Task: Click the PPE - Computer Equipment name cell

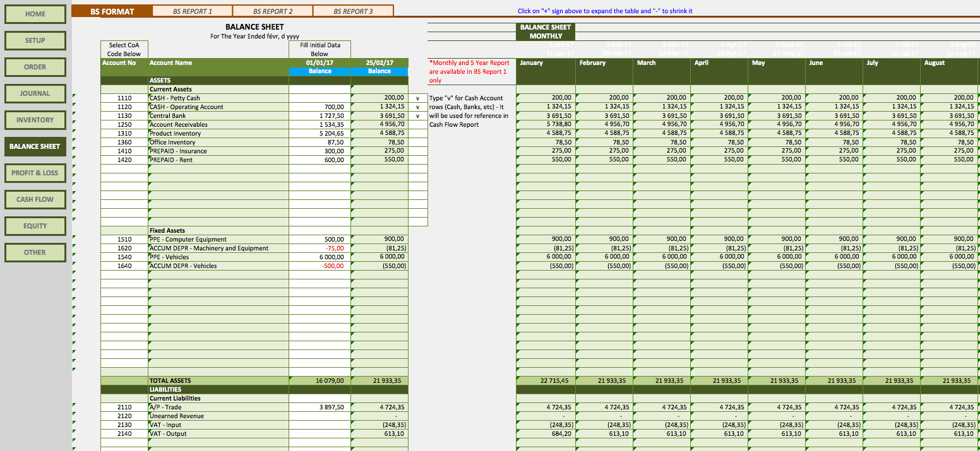Action: click(x=218, y=240)
